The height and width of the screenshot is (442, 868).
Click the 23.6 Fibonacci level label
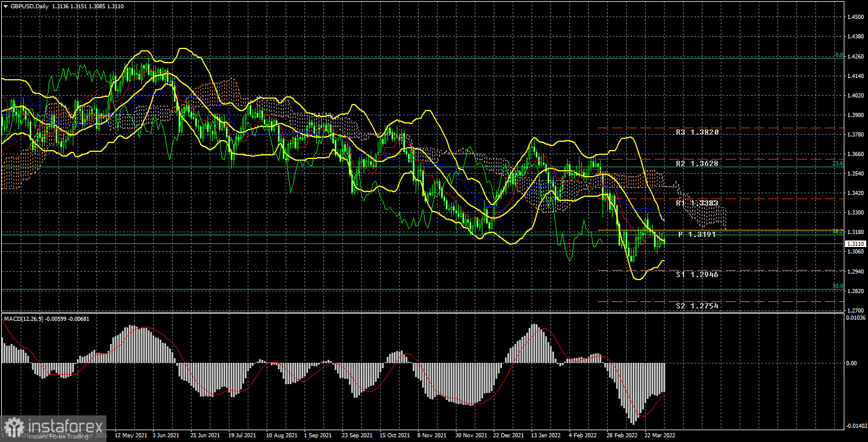pyautogui.click(x=838, y=164)
